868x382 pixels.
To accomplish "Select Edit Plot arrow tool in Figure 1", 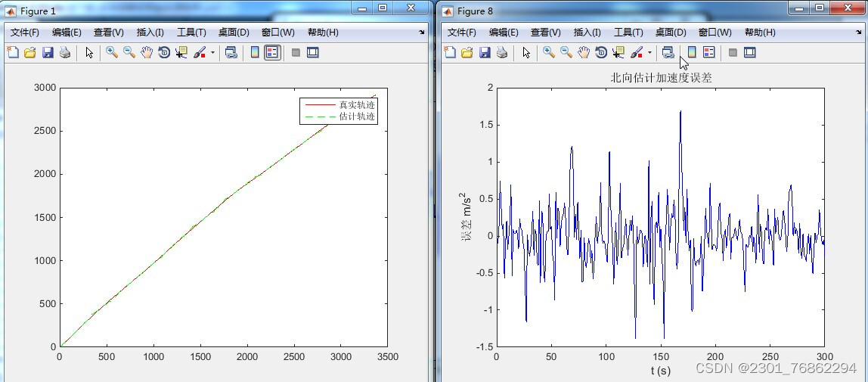I will 89,53.
